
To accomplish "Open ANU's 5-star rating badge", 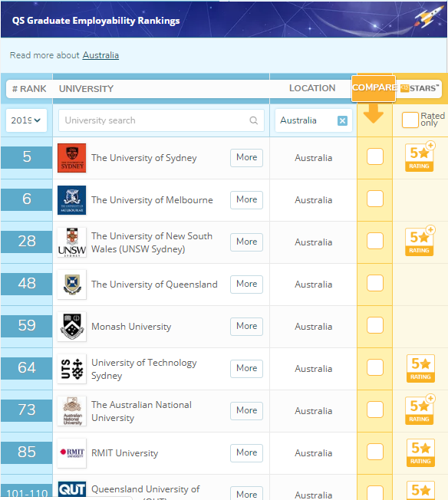I will point(420,410).
